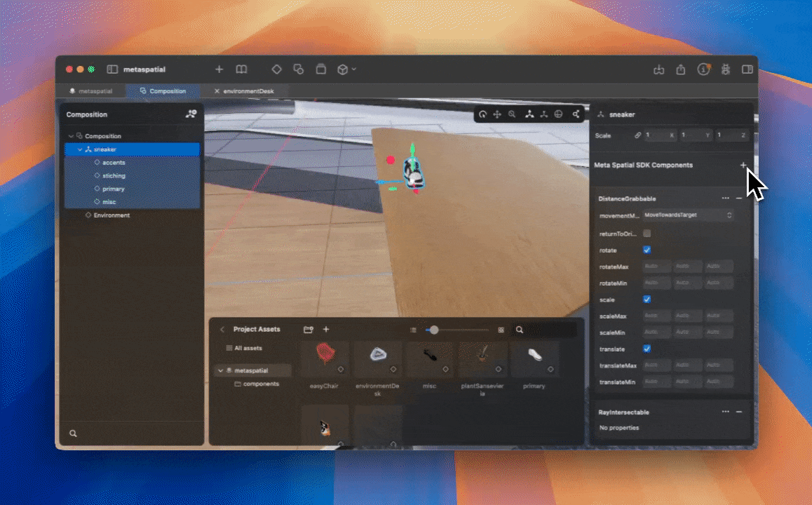This screenshot has height=505, width=812.
Task: Select the metaspatial tab on the left
Action: click(x=93, y=90)
